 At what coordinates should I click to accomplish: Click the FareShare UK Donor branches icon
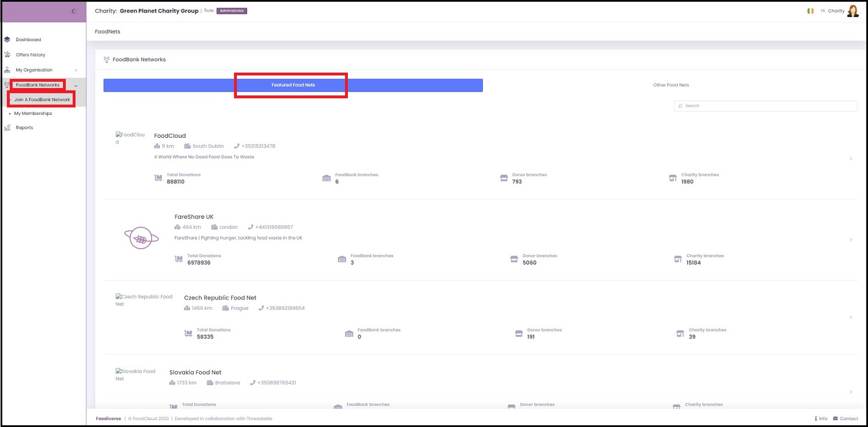tap(514, 260)
